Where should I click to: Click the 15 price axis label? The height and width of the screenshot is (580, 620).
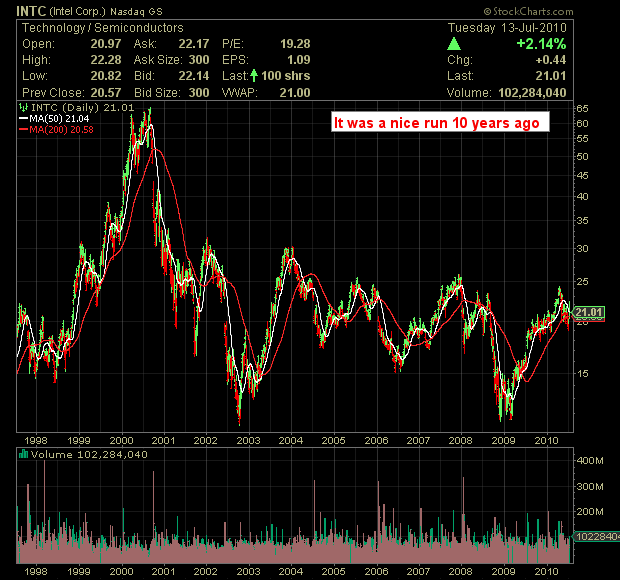tap(582, 373)
